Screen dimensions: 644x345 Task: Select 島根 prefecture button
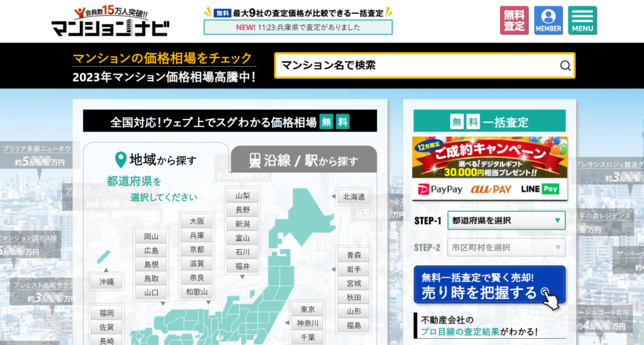pyautogui.click(x=151, y=264)
